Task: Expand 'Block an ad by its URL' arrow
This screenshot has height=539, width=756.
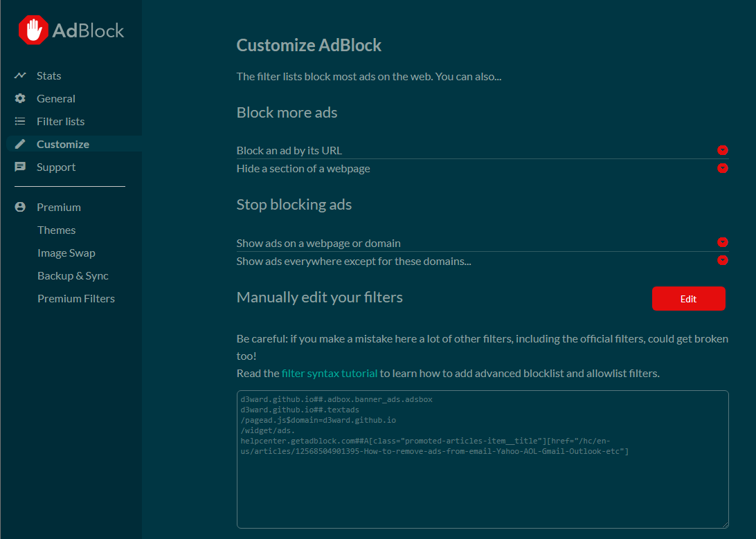Action: tap(722, 150)
